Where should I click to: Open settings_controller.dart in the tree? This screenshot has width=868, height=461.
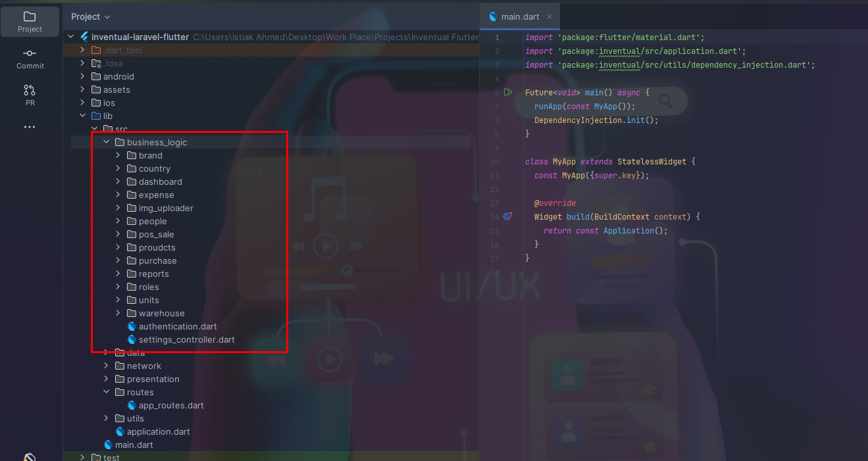pyautogui.click(x=186, y=339)
